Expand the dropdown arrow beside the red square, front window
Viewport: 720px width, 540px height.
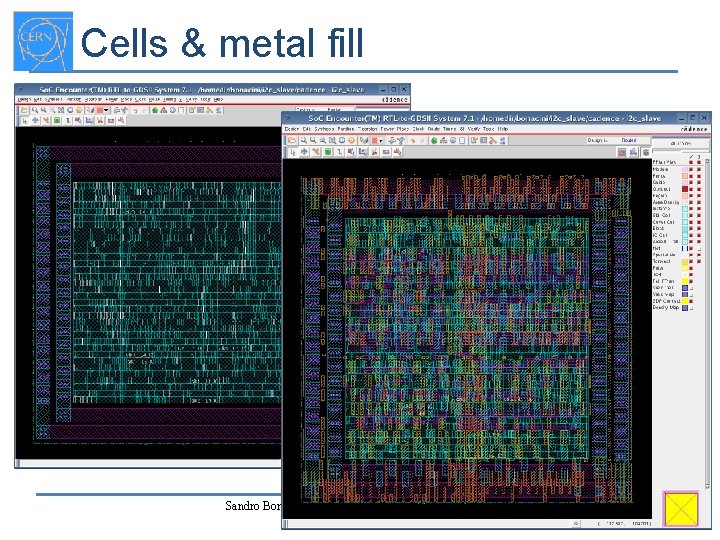[x=381, y=141]
